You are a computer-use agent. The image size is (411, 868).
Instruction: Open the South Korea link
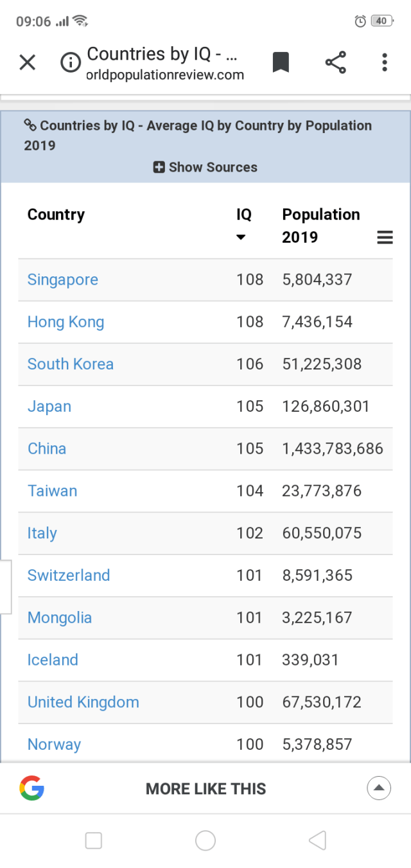[71, 364]
